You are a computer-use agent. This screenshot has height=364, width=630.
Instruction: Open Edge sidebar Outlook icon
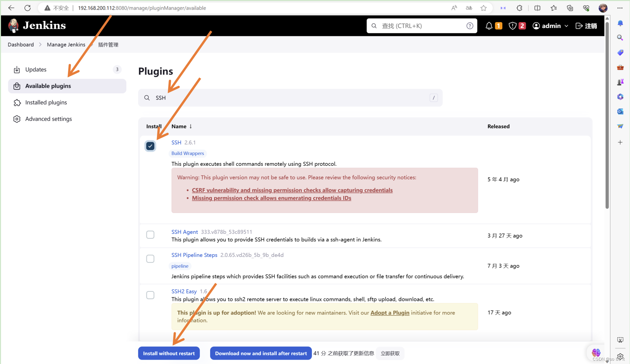620,111
